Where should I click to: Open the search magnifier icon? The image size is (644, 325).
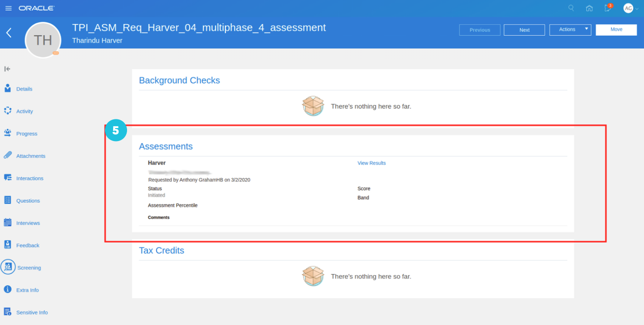(571, 8)
